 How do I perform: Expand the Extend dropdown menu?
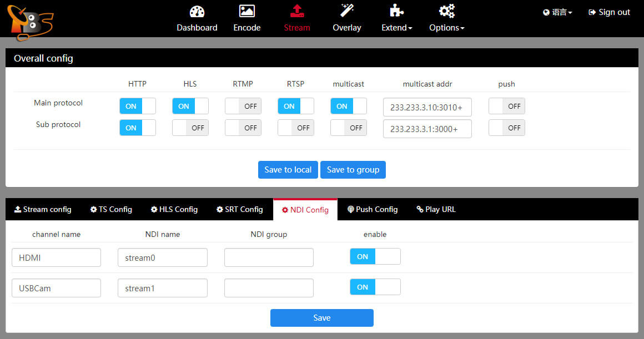(x=397, y=28)
